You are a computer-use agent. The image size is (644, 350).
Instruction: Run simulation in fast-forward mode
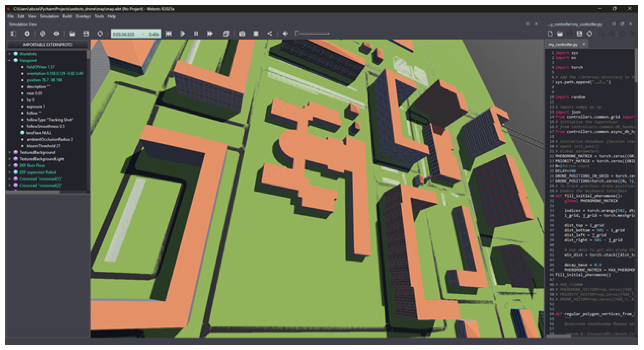pyautogui.click(x=210, y=34)
